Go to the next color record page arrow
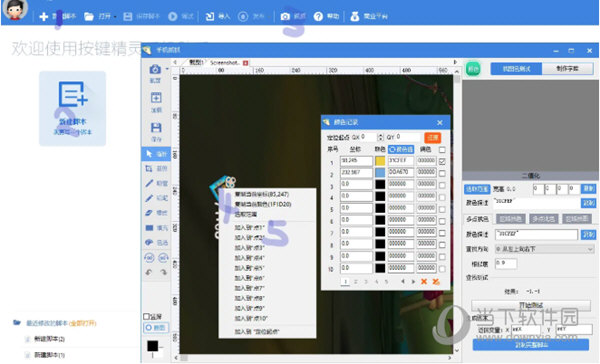 pyautogui.click(x=413, y=282)
